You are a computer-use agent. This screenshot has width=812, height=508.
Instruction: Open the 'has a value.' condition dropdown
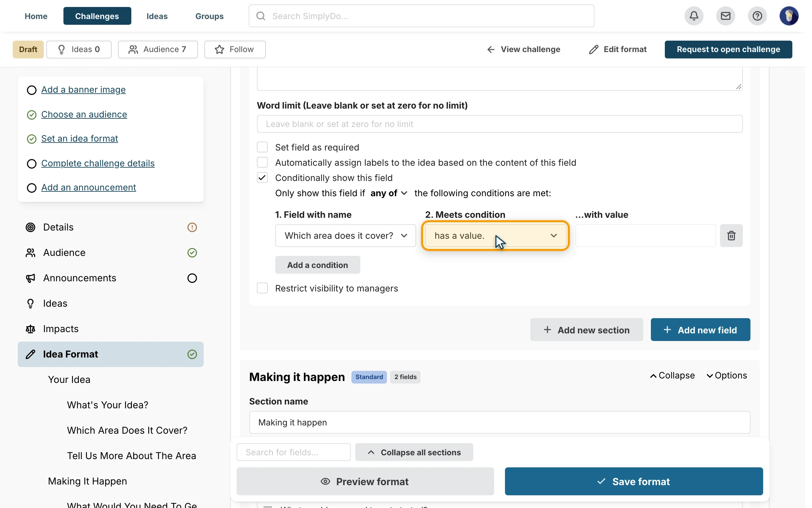click(x=495, y=236)
